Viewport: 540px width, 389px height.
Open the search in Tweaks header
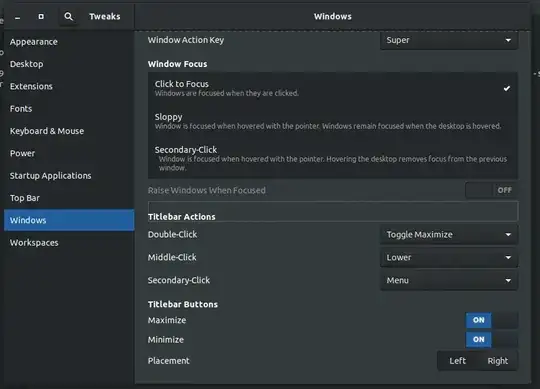69,16
